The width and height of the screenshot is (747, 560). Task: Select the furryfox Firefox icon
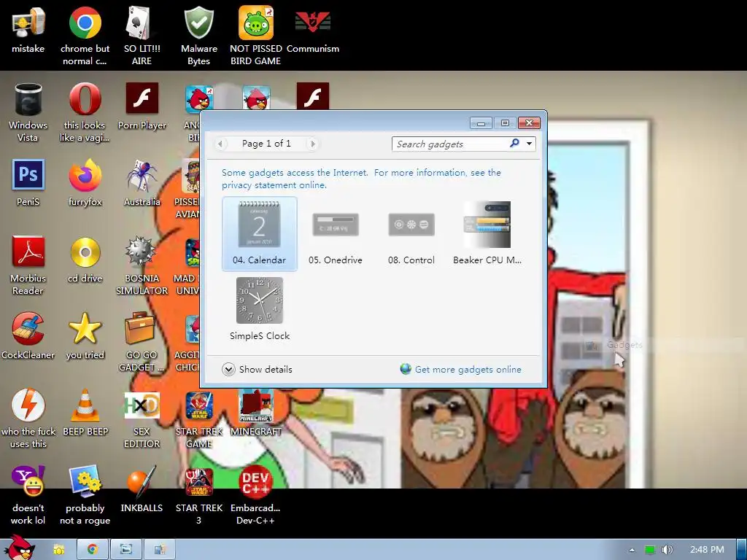tap(85, 183)
